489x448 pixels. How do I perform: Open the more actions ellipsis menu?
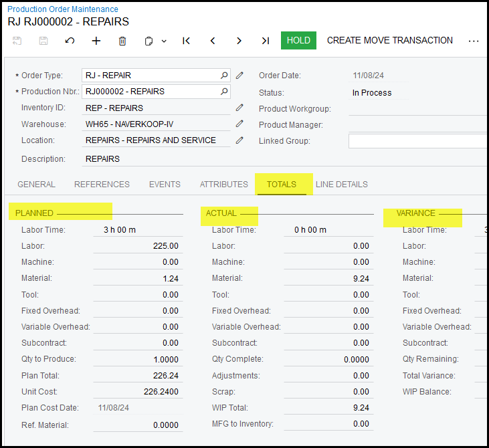474,41
